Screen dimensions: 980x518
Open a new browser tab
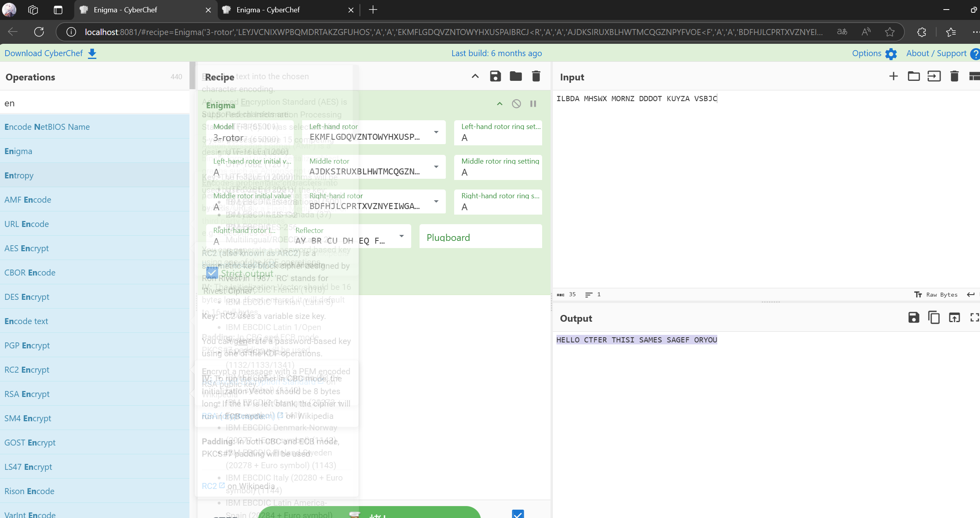[373, 10]
